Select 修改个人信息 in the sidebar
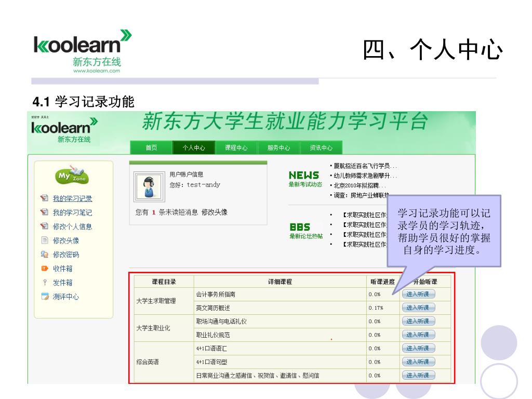532x399 pixels. pyautogui.click(x=72, y=227)
